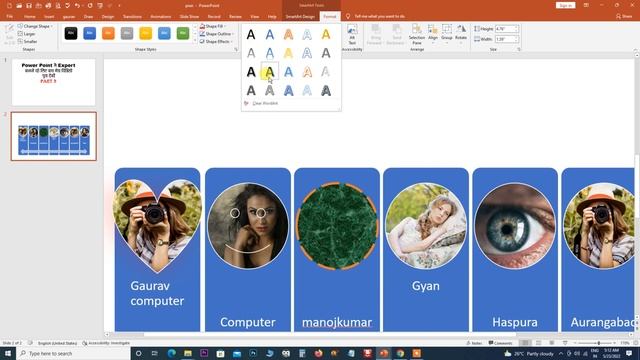Click the Width input field
The image size is (640, 360).
pyautogui.click(x=507, y=39)
